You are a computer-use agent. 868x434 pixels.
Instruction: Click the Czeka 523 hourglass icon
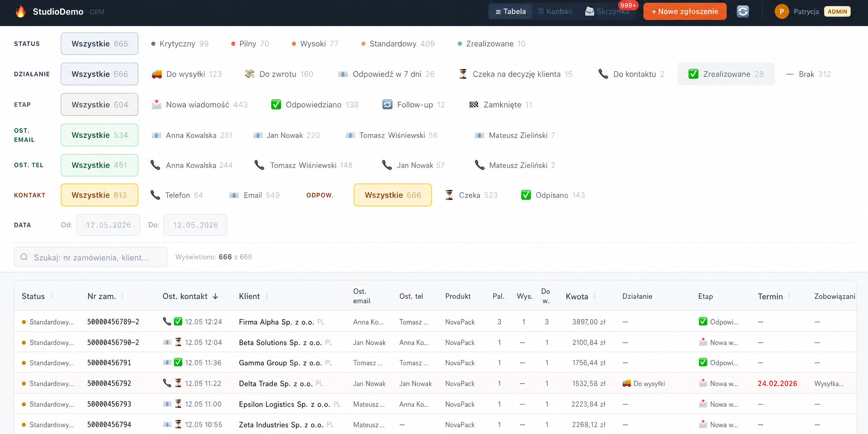coord(449,195)
